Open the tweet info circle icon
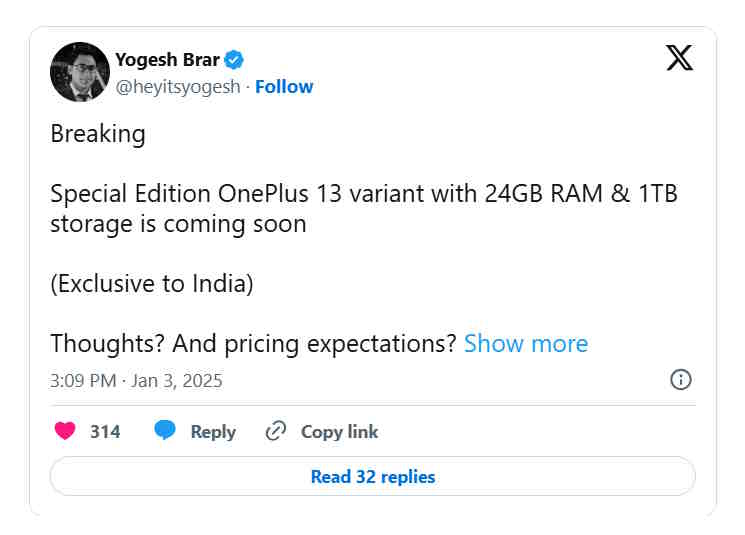Image resolution: width=745 pixels, height=535 pixels. [x=681, y=380]
